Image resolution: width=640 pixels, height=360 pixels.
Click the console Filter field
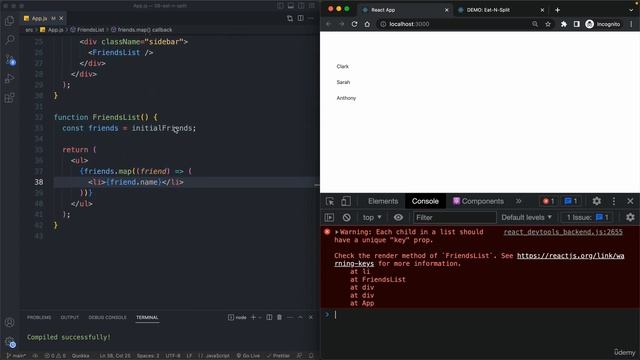455,218
